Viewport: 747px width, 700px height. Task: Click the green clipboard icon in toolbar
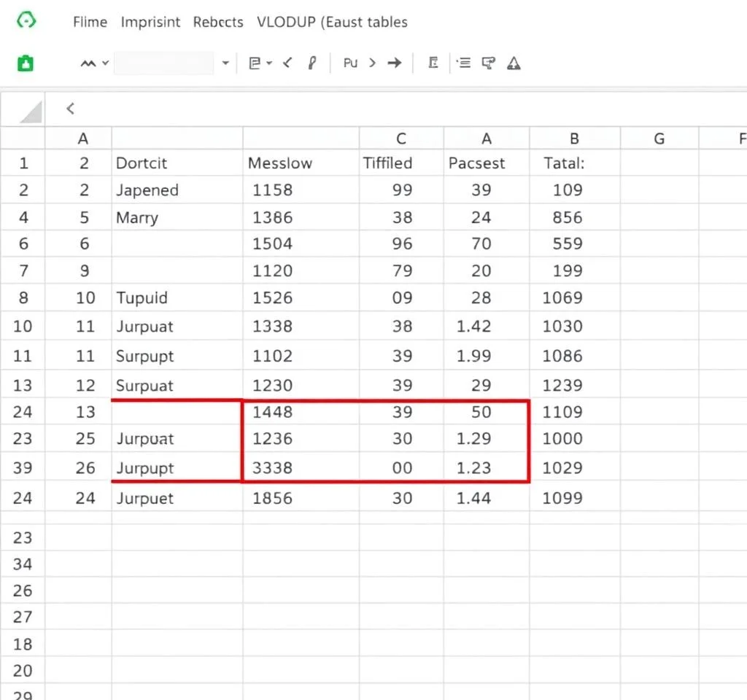click(26, 63)
